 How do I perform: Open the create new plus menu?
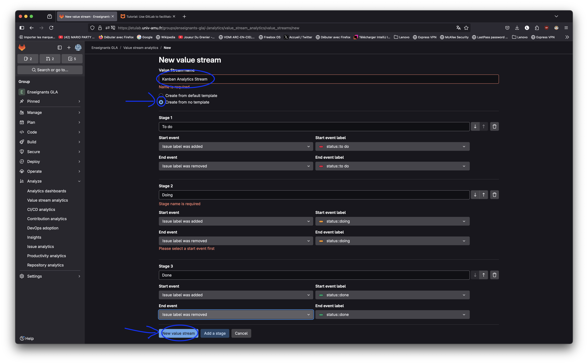pos(69,48)
